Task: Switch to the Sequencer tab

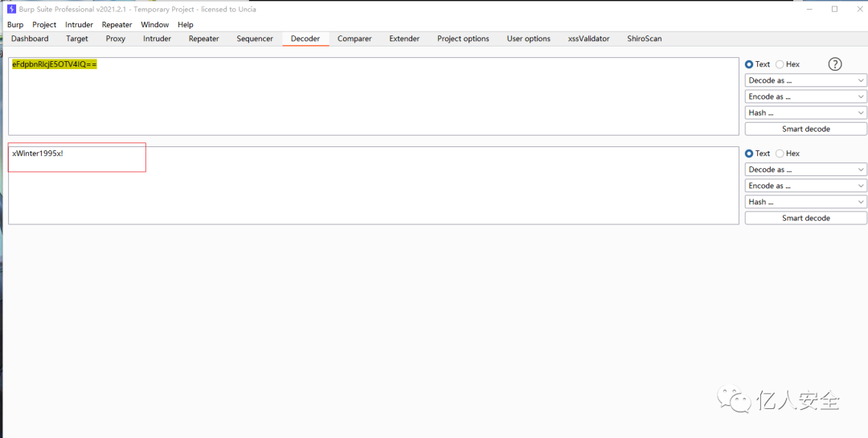Action: coord(255,39)
